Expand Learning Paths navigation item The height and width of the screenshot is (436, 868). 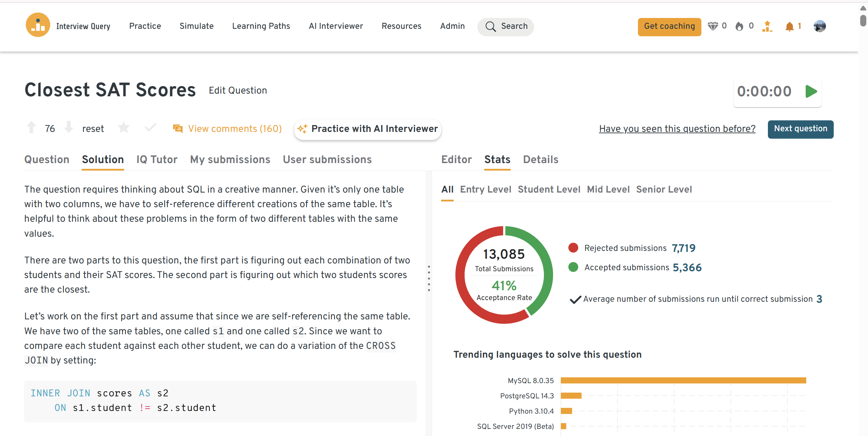pyautogui.click(x=261, y=26)
